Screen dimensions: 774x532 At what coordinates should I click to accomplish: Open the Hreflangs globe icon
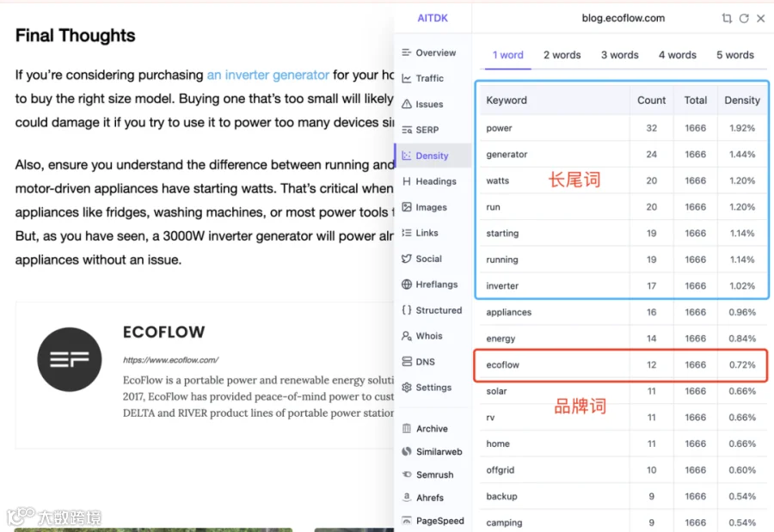tap(406, 284)
